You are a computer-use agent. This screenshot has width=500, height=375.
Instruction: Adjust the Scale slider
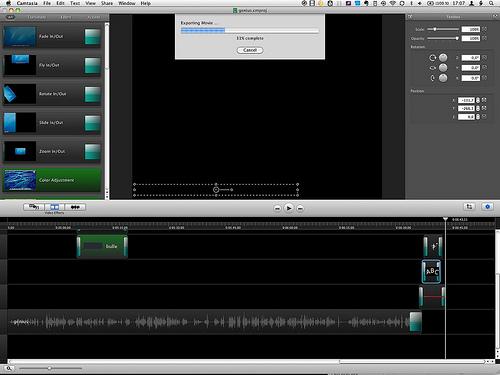[x=443, y=29]
